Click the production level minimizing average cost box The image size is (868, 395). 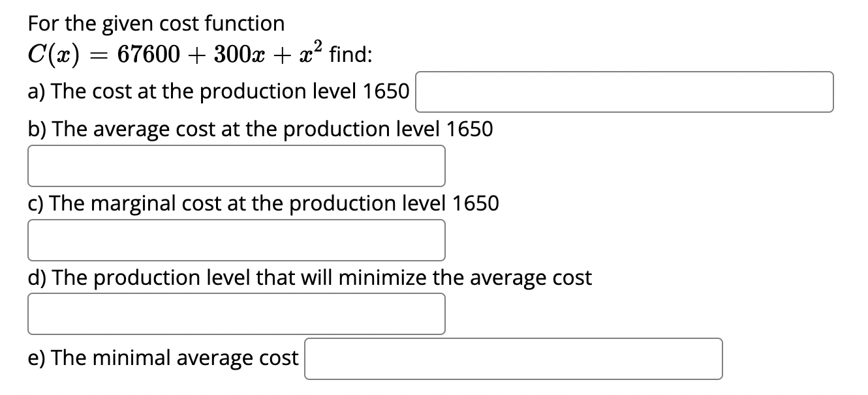(235, 314)
